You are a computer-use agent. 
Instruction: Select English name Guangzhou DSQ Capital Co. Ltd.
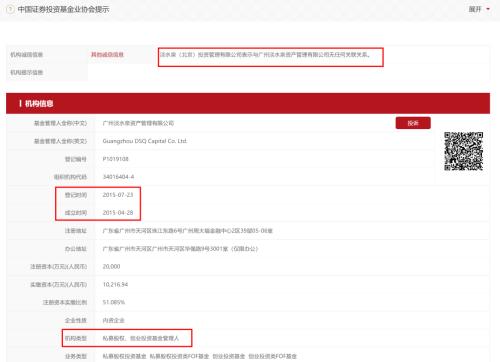coord(145,141)
